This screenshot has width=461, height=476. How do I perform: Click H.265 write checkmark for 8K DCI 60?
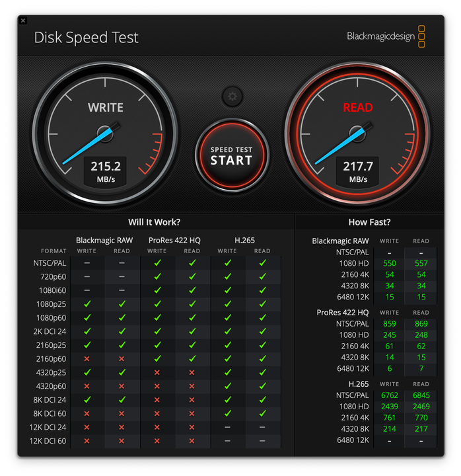pos(227,414)
